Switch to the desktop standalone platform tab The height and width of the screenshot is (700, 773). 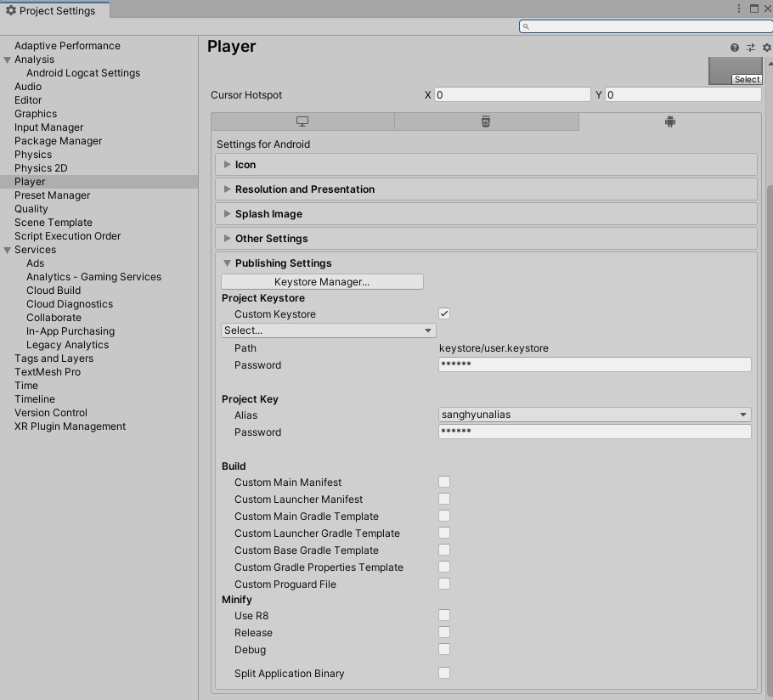click(x=302, y=121)
